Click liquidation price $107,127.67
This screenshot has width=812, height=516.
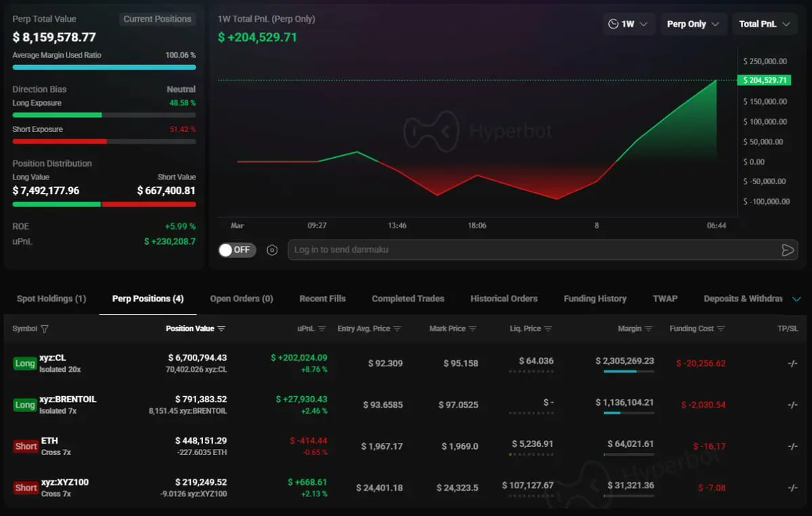tap(528, 486)
